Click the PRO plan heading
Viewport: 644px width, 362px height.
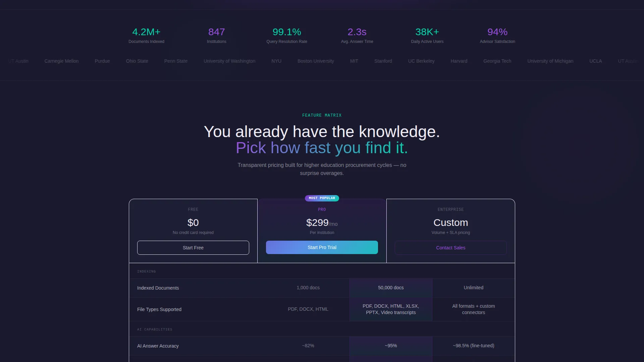(322, 209)
